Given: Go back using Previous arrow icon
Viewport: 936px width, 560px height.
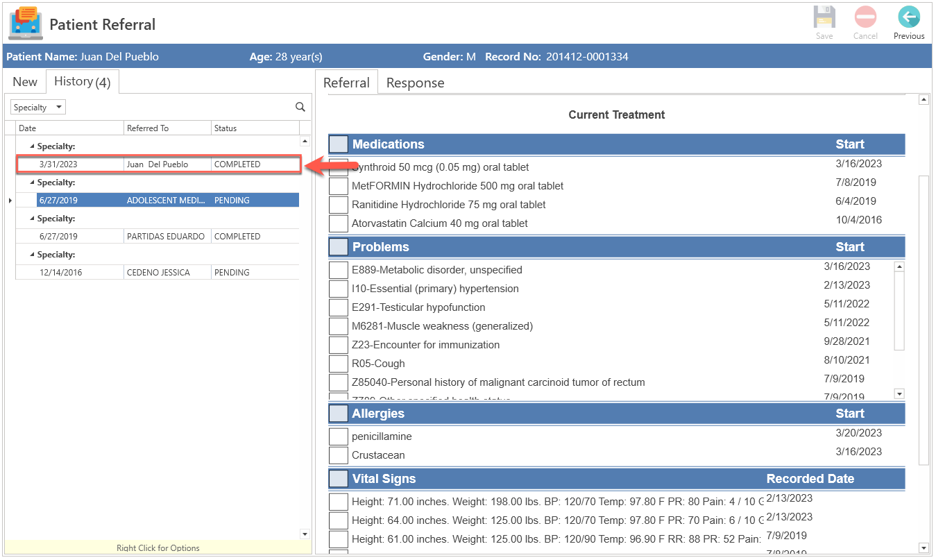Looking at the screenshot, I should pos(908,17).
